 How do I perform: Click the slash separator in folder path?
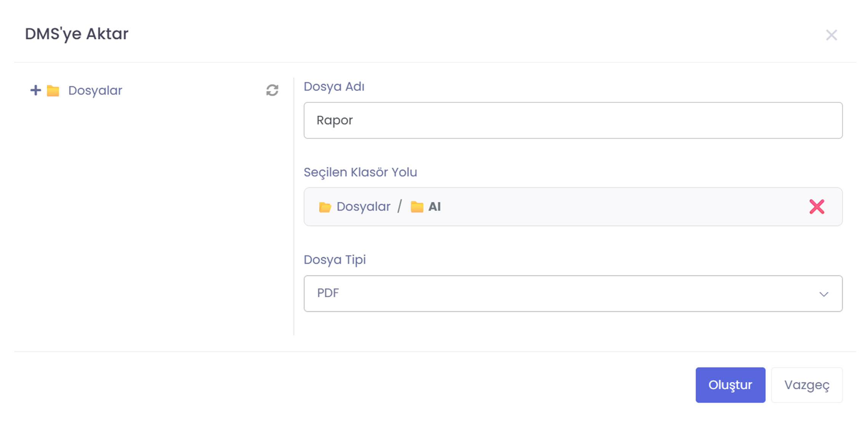400,207
